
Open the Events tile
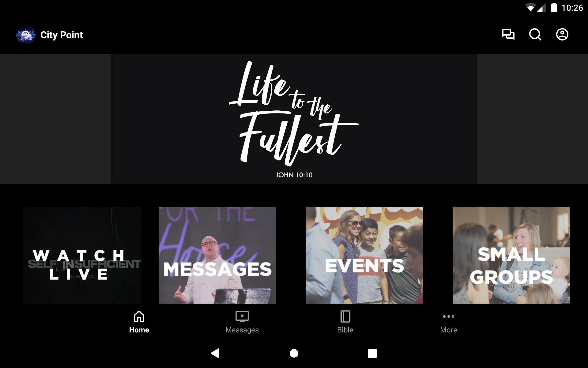[364, 255]
